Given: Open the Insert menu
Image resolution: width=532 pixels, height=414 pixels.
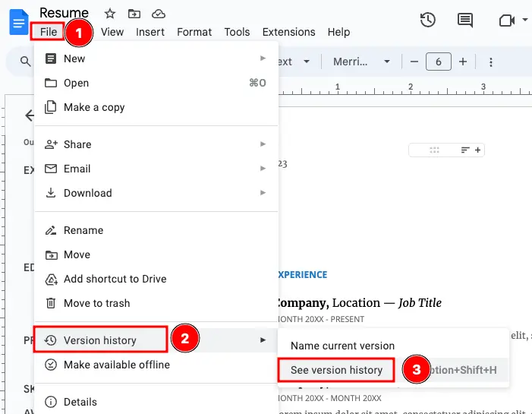Looking at the screenshot, I should coord(150,32).
